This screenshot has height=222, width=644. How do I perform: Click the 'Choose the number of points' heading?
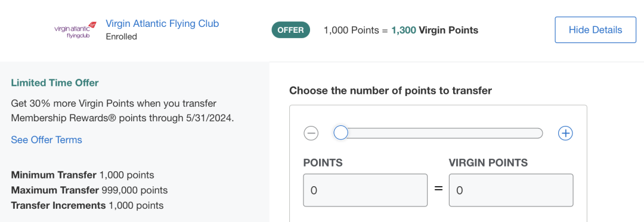391,91
